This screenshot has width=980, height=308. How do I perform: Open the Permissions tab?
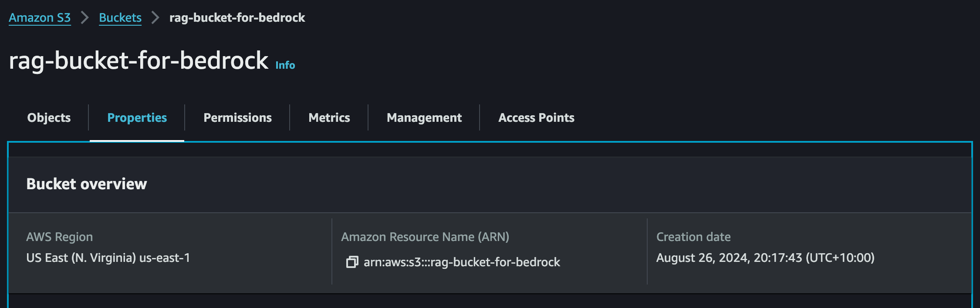pos(237,117)
